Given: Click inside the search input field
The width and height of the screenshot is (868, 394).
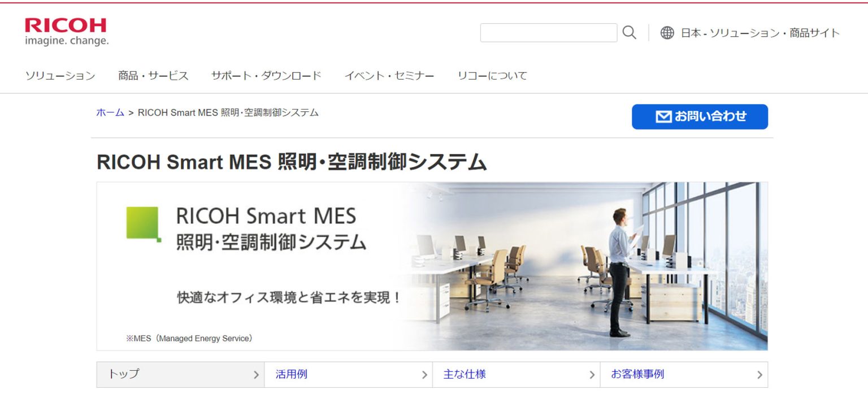Looking at the screenshot, I should click(548, 32).
